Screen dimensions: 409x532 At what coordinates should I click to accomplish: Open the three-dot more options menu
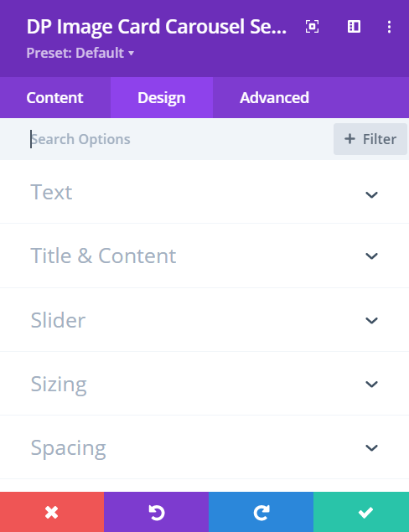click(x=390, y=27)
